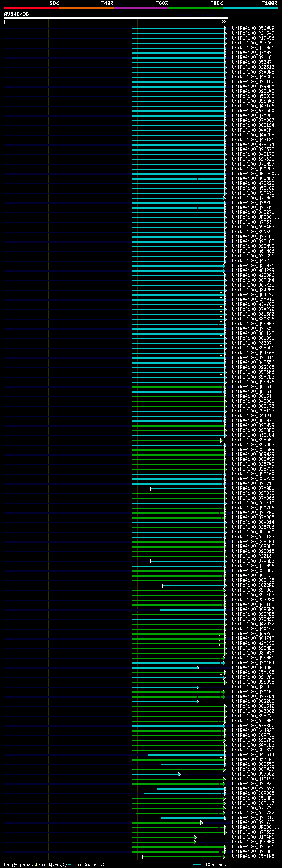Viewport: 282px width, 868px height.
Task: Click the AV548436 query title
Action: click(x=17, y=14)
